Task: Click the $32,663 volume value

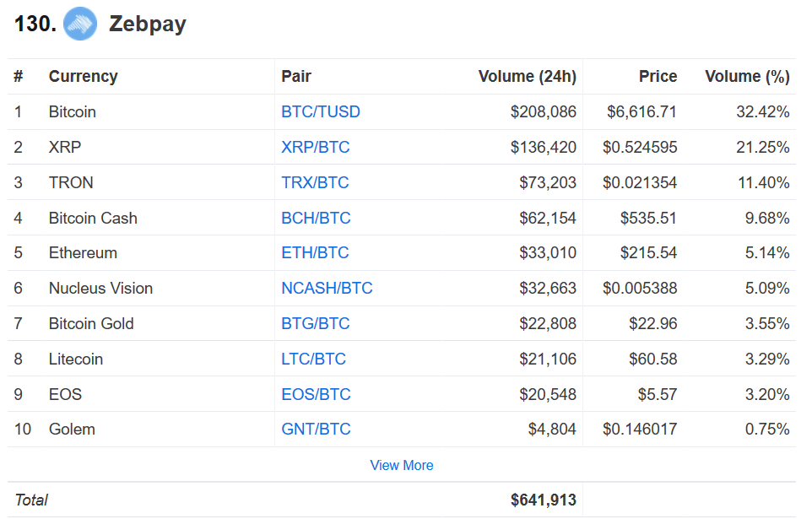Action: pos(548,288)
